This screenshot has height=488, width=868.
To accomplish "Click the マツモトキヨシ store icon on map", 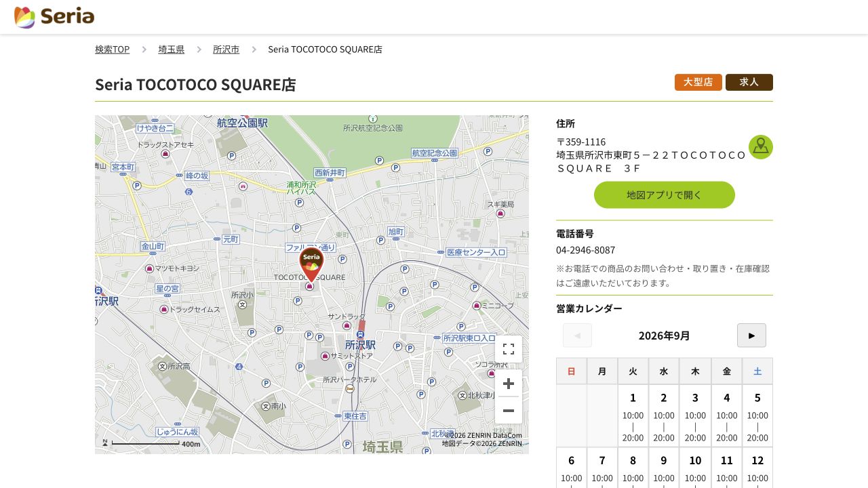I will click(149, 268).
